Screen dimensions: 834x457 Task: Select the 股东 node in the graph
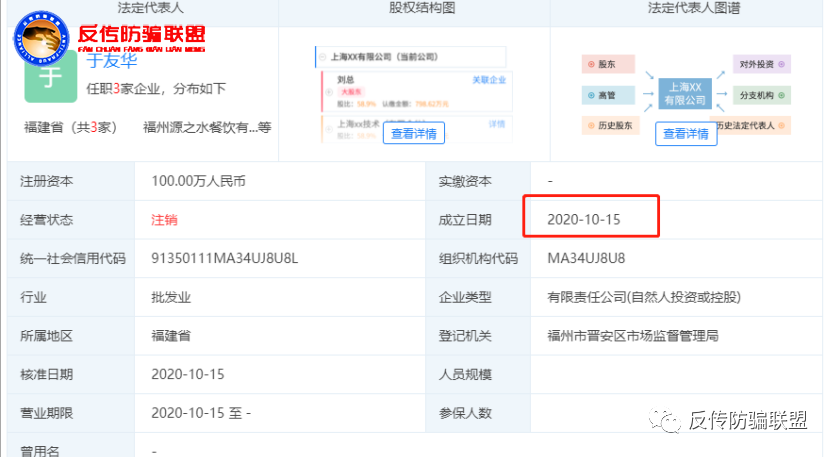(608, 64)
